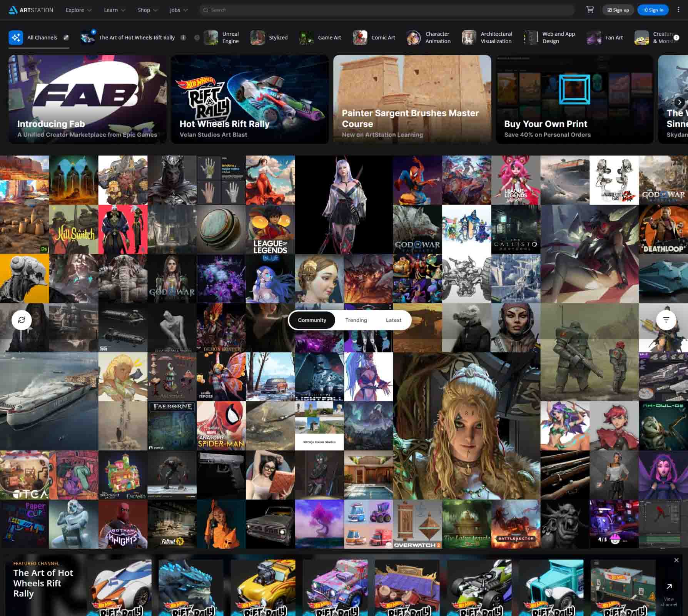
Task: Expand the Jobs dropdown menu
Action: coord(179,10)
